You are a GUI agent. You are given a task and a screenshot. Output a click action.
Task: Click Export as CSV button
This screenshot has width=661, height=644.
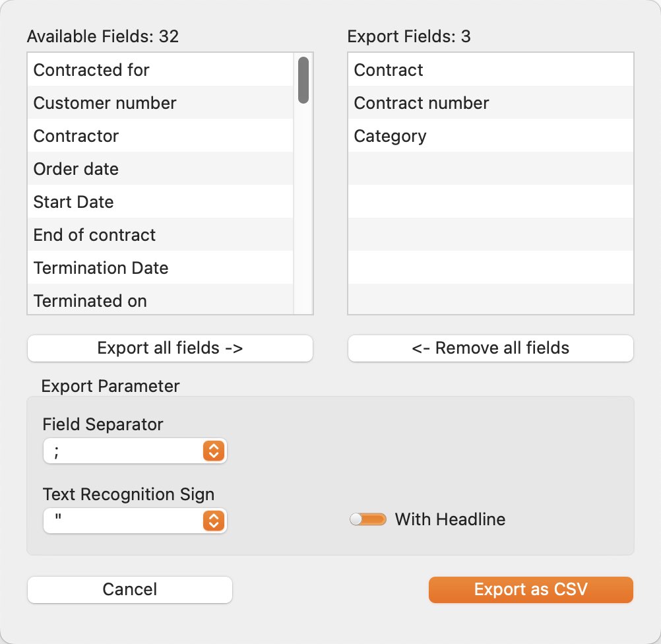click(x=531, y=590)
